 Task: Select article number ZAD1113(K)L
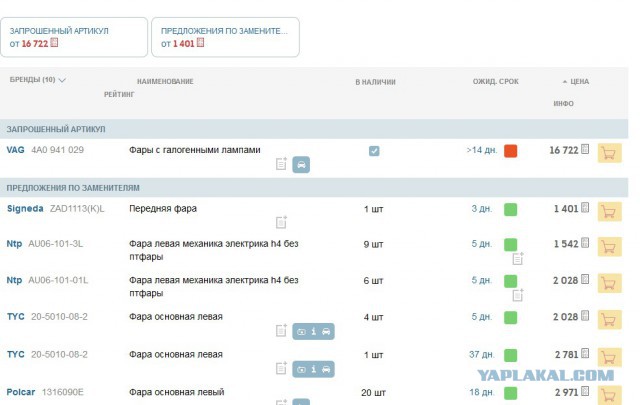[77, 209]
